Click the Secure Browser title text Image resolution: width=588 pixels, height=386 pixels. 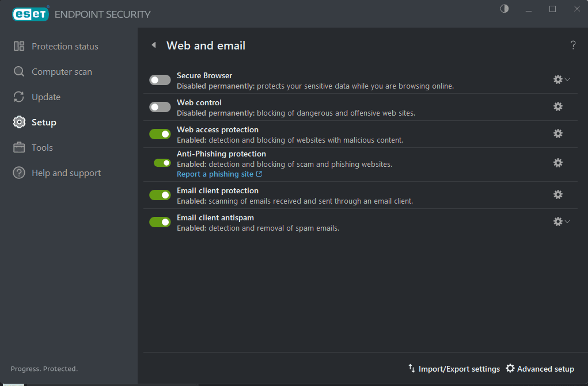tap(204, 75)
